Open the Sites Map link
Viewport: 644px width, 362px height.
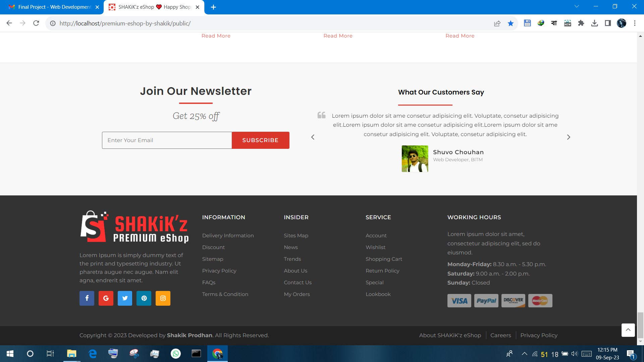click(296, 236)
